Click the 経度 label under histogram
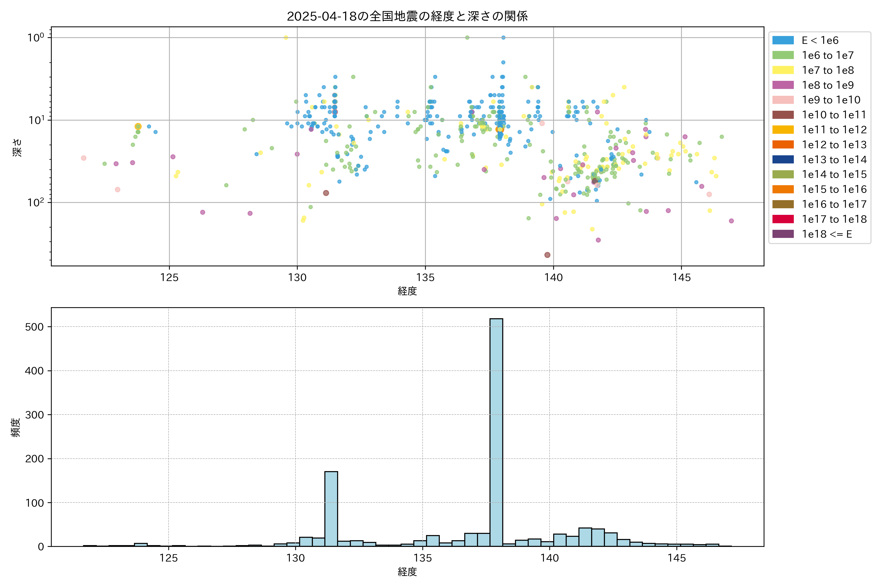This screenshot has height=588, width=882. [x=407, y=572]
